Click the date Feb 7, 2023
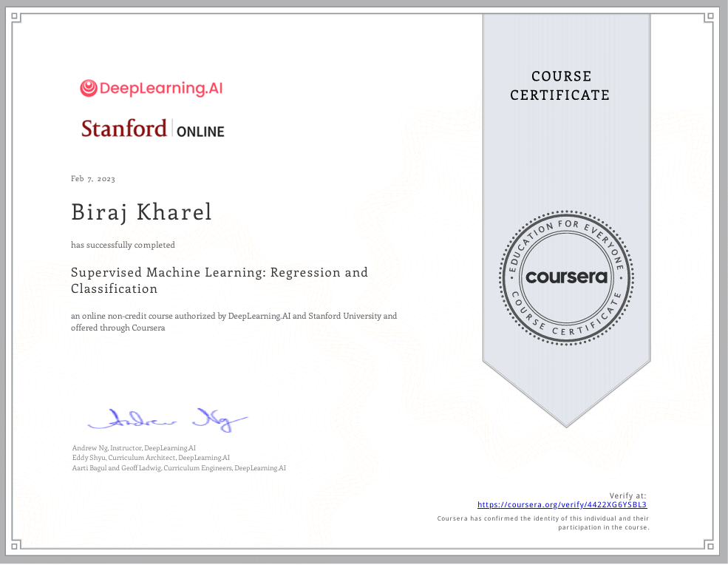 [93, 179]
